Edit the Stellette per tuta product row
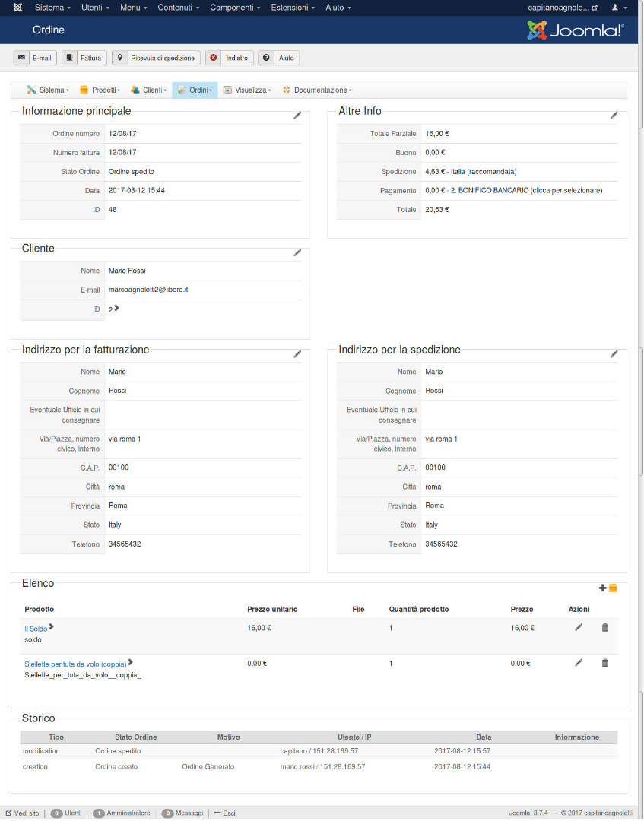The height and width of the screenshot is (821, 644). click(579, 663)
